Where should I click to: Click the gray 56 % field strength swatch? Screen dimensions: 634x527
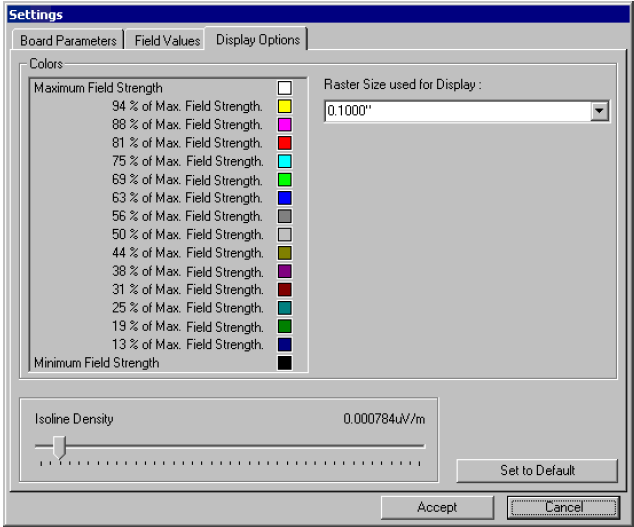(x=285, y=216)
